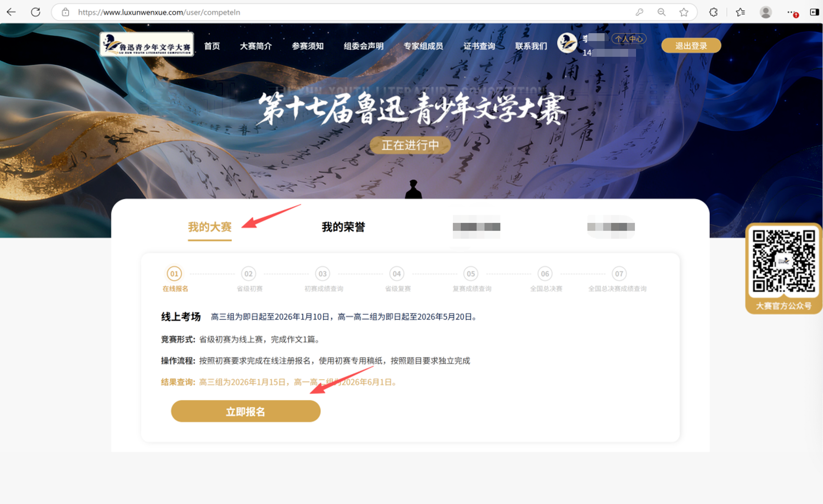This screenshot has width=823, height=504.
Task: Open the 个人中心 link
Action: (x=629, y=39)
